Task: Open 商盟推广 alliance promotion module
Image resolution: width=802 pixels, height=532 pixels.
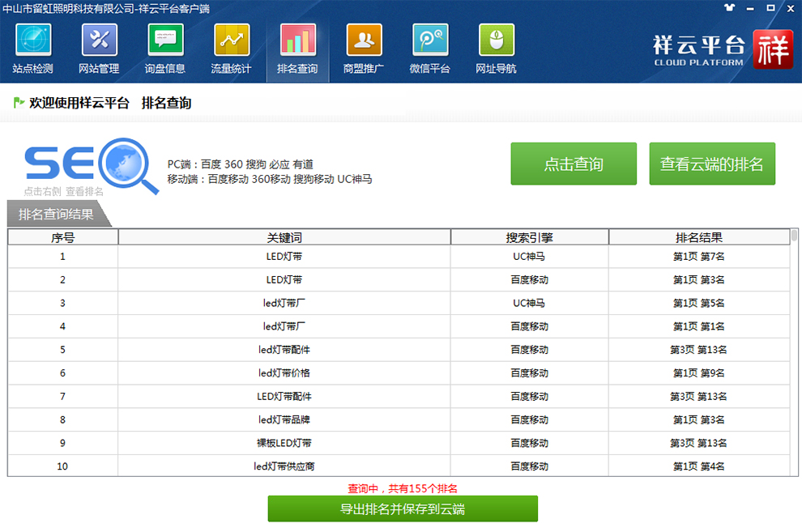Action: click(x=364, y=49)
